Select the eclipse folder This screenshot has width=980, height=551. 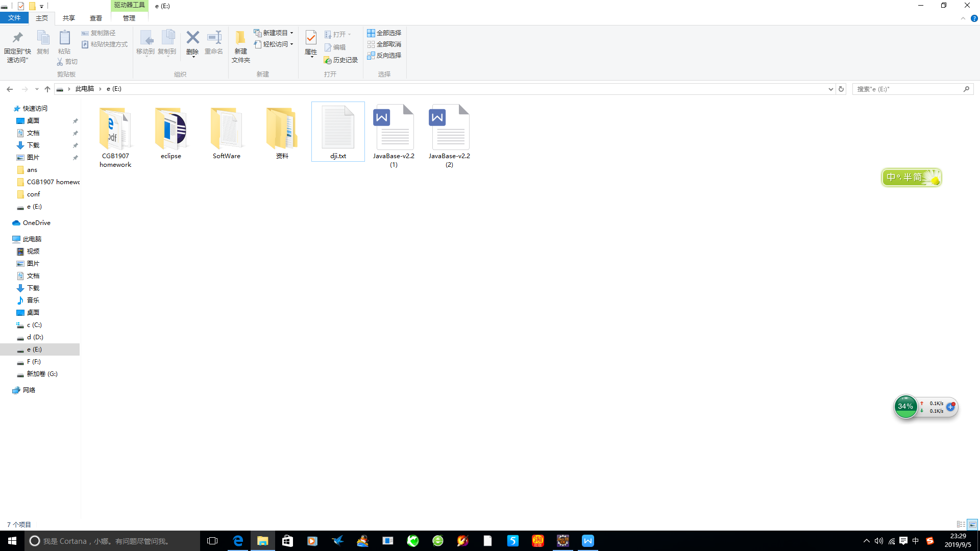[x=171, y=133]
